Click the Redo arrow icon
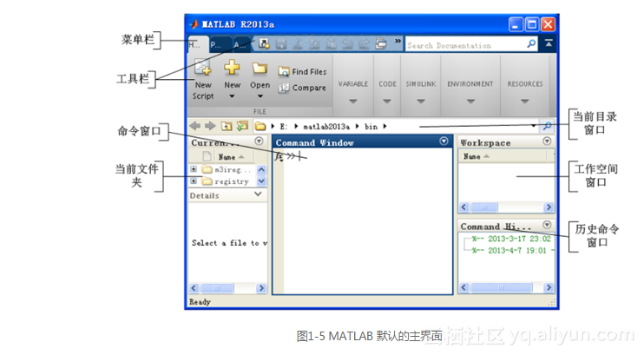Viewport: 644px width, 355px height. click(364, 43)
